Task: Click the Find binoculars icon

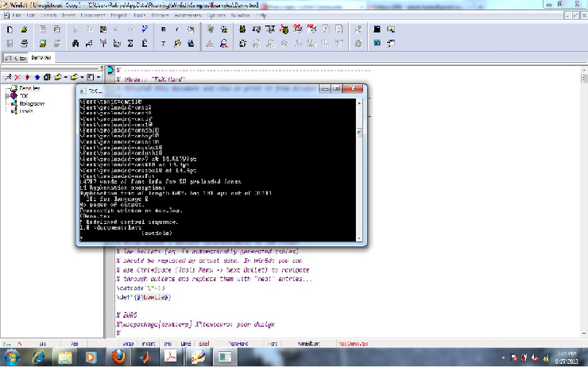Action: pos(75,44)
